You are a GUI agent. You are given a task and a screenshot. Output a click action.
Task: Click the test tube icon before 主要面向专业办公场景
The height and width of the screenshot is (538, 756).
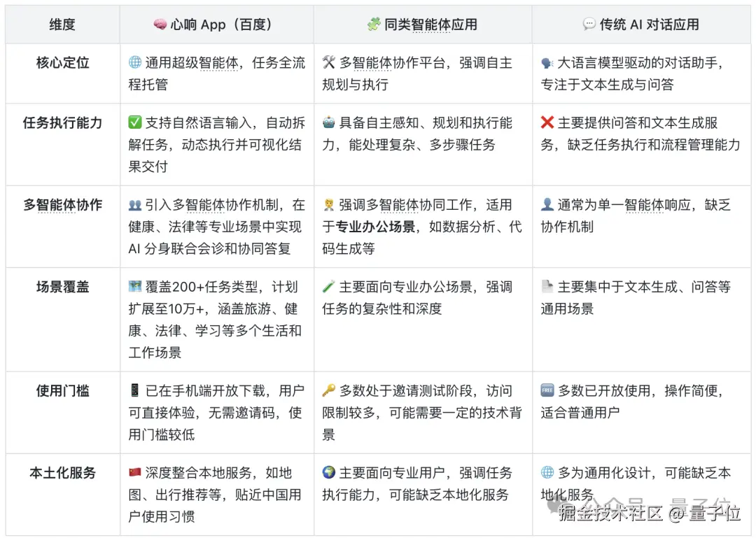click(329, 287)
